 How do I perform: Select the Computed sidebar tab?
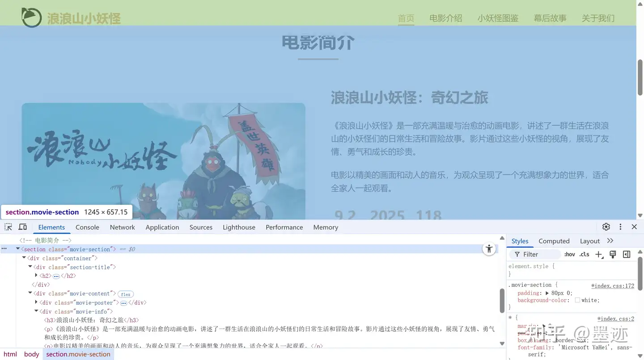pyautogui.click(x=554, y=241)
